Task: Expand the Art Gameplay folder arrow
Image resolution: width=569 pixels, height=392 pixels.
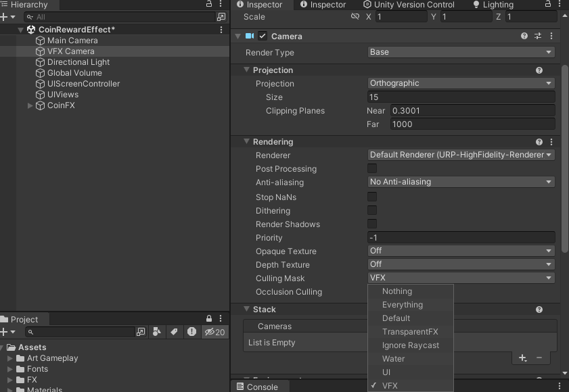Action: click(10, 358)
